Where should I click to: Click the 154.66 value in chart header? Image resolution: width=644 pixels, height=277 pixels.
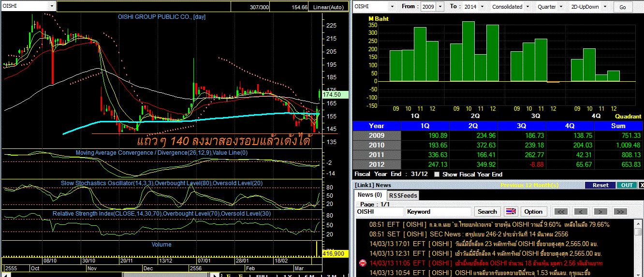coord(300,7)
